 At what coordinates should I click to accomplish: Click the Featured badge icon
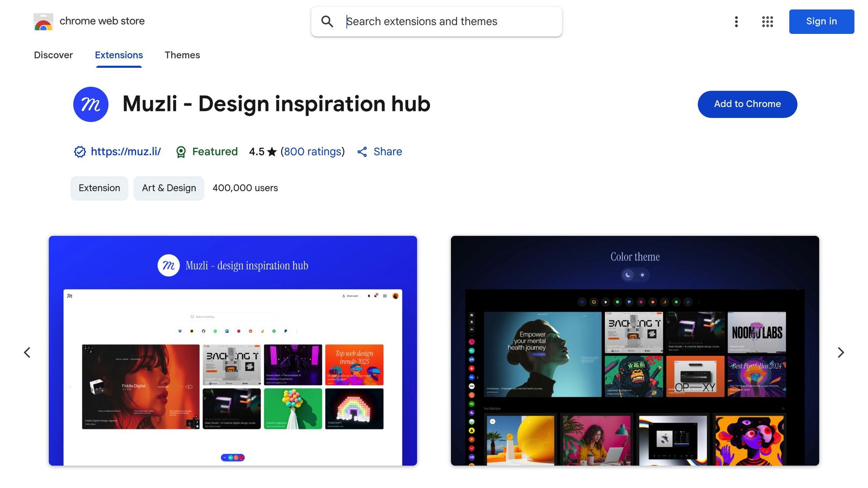click(181, 152)
